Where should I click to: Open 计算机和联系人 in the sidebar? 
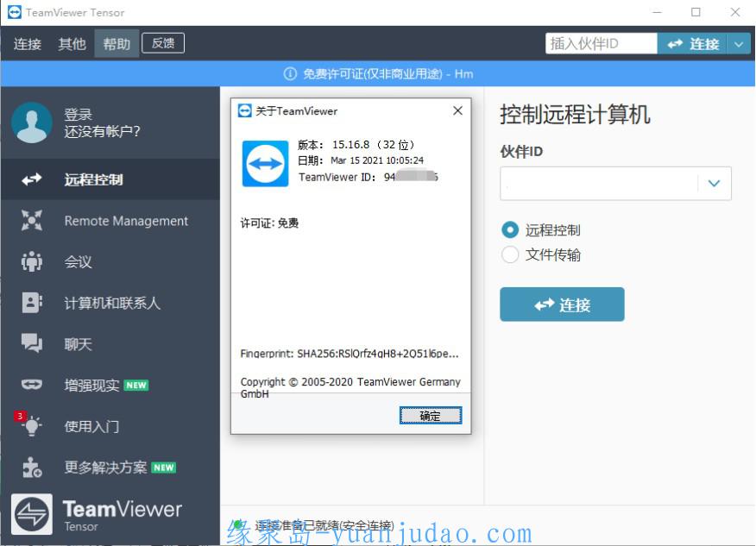[110, 303]
